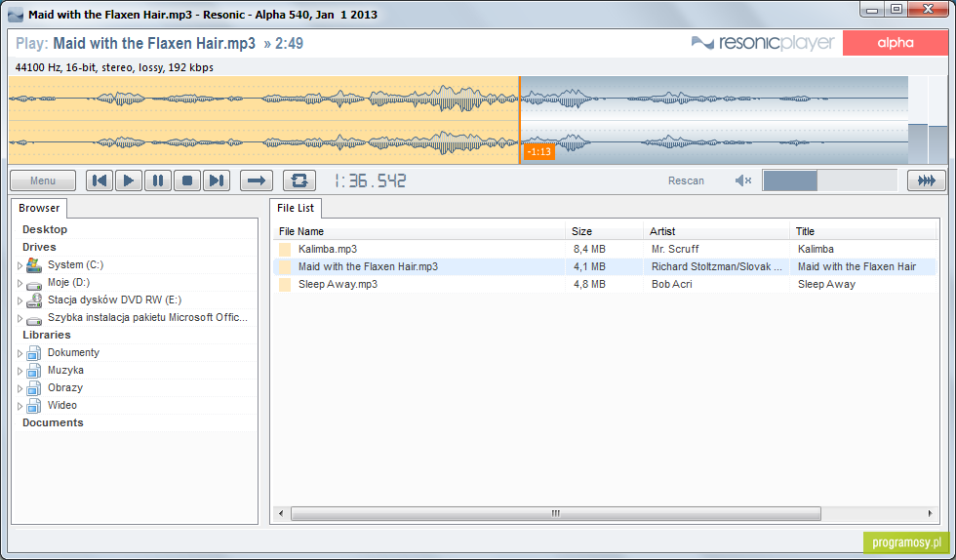Viewport: 956px width, 560px height.
Task: Click the Bob Acri artist cell
Action: pyautogui.click(x=671, y=284)
